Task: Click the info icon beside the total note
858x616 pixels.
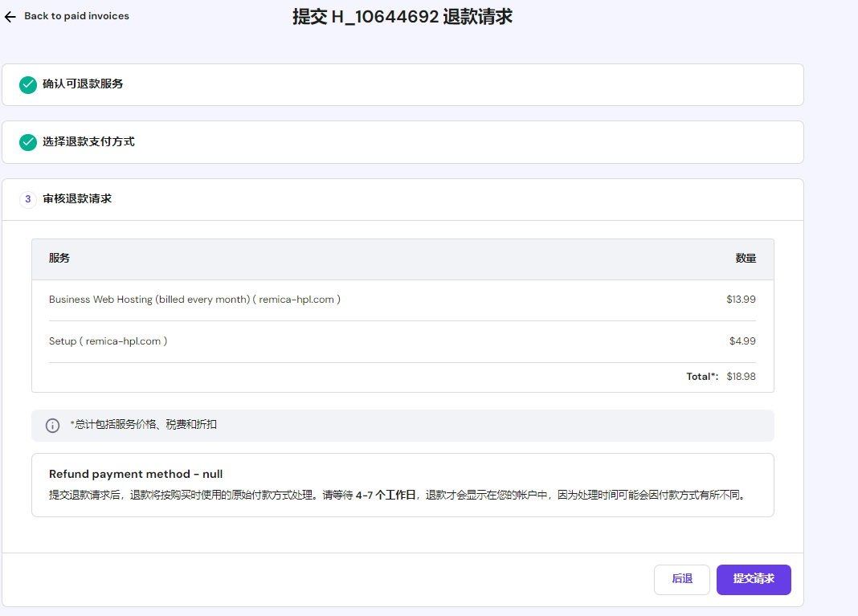Action: pos(52,426)
